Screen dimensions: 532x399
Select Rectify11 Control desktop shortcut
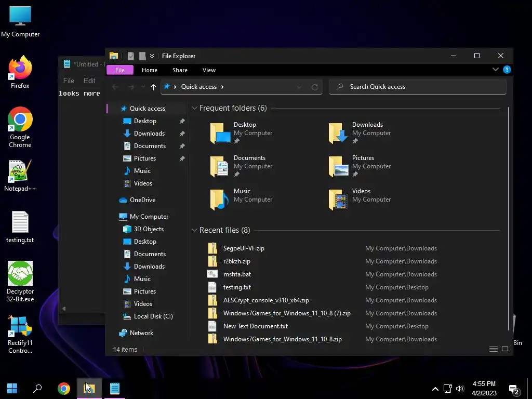coord(20,335)
